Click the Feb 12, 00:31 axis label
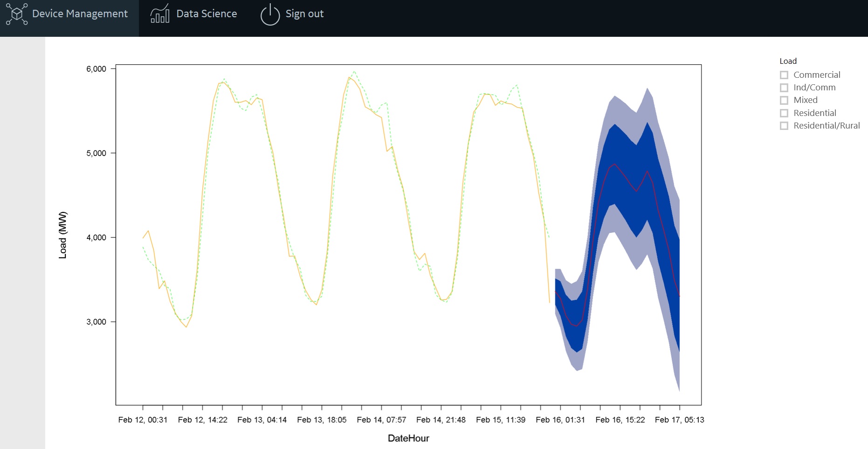 143,420
